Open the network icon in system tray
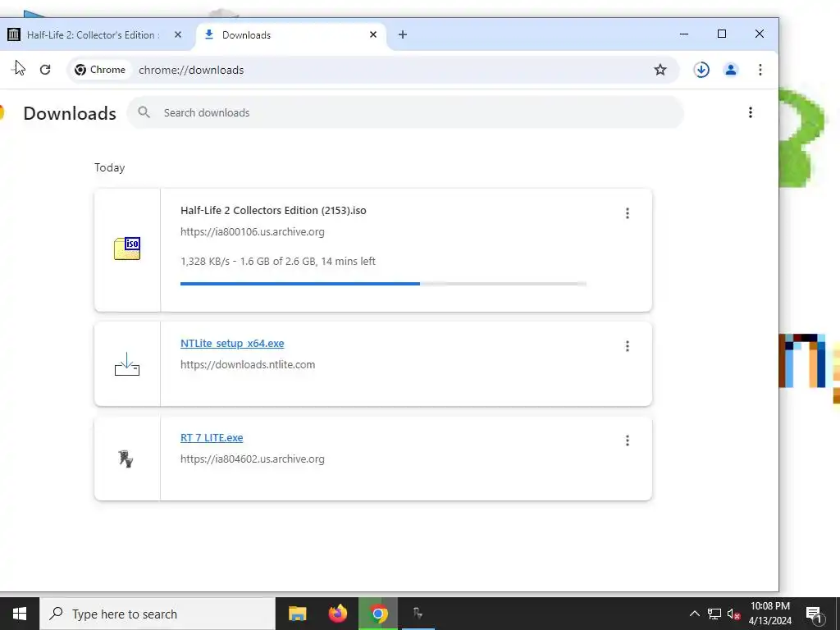The width and height of the screenshot is (840, 630). (714, 614)
